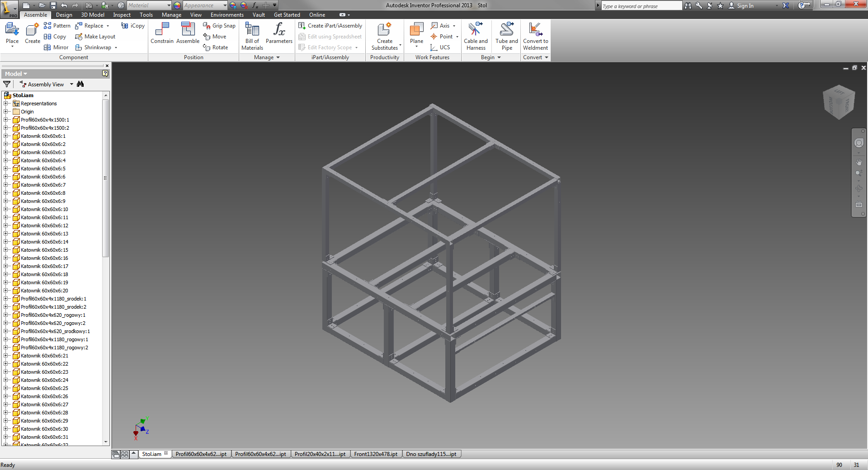Switch to the 3D Model ribbon tab

click(93, 15)
